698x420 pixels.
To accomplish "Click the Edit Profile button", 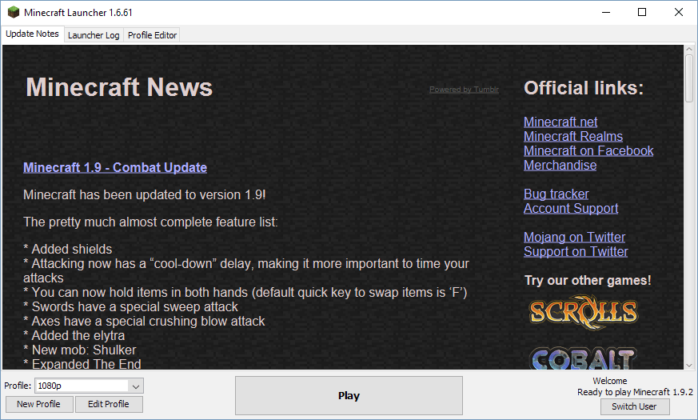I will point(109,404).
